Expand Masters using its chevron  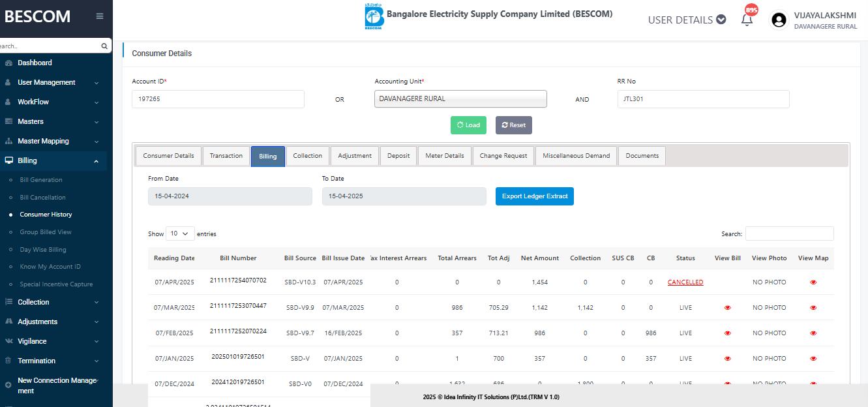[x=97, y=122]
